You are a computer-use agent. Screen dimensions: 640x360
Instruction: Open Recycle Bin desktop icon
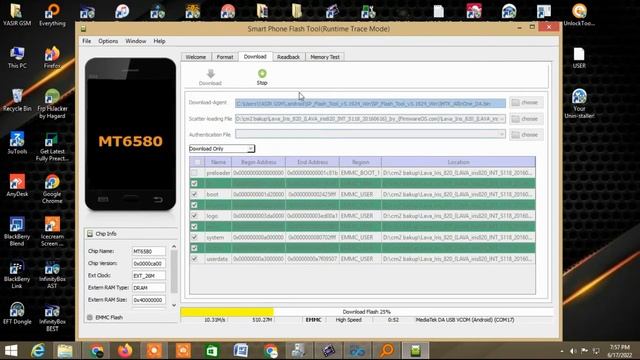(x=17, y=100)
